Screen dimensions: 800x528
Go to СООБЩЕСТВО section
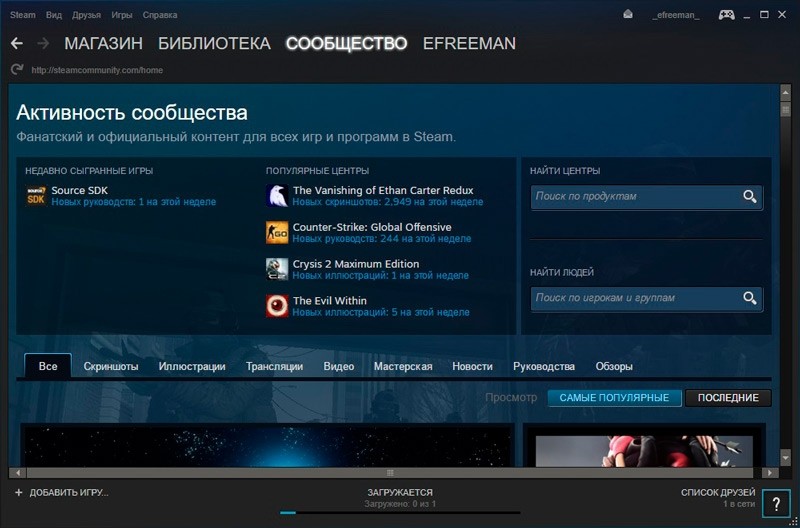click(346, 44)
